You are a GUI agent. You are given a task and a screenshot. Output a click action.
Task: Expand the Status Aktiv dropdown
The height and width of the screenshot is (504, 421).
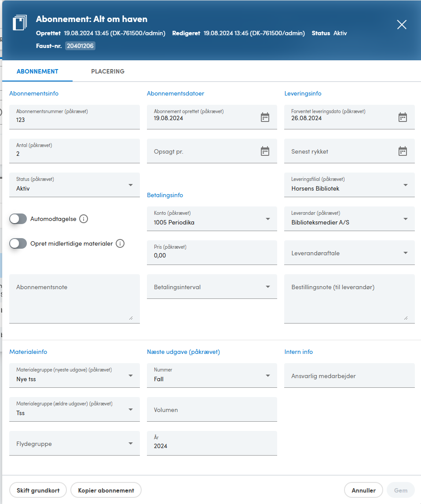(x=74, y=185)
